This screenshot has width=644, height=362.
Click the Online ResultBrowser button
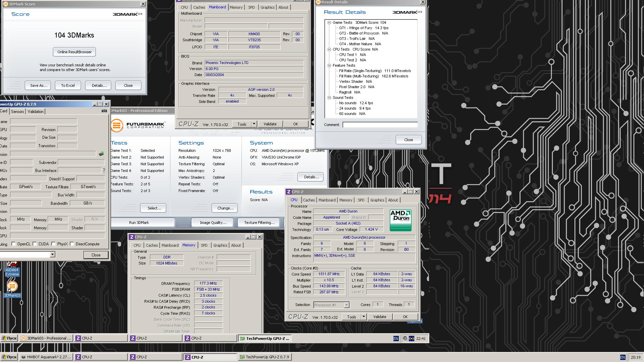click(x=74, y=52)
